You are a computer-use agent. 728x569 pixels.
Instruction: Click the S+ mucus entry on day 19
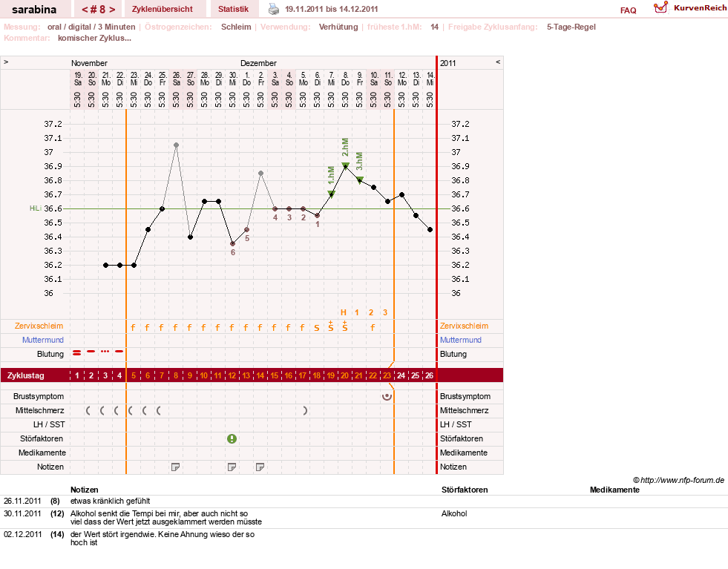point(330,326)
